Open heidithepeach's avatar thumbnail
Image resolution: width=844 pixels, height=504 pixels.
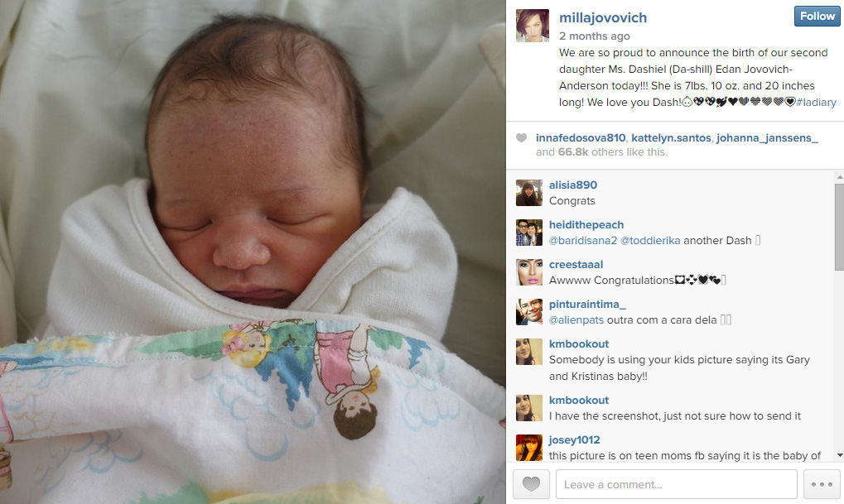[529, 233]
